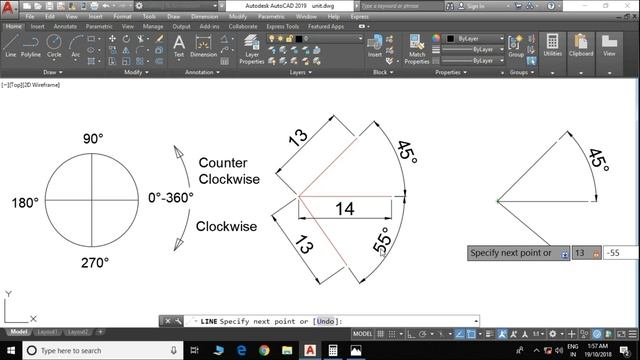
Task: Click the black layer color swatch
Action: pyautogui.click(x=299, y=38)
